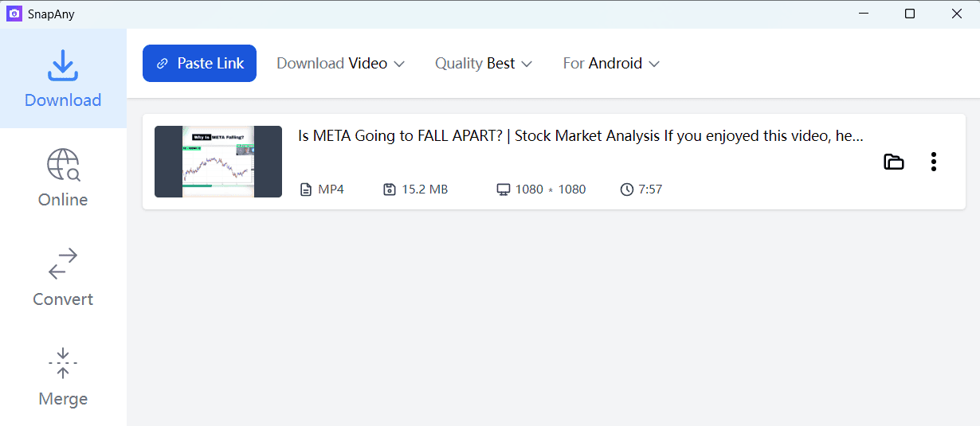This screenshot has width=980, height=426.
Task: Click the Paste Link button
Action: 199,63
